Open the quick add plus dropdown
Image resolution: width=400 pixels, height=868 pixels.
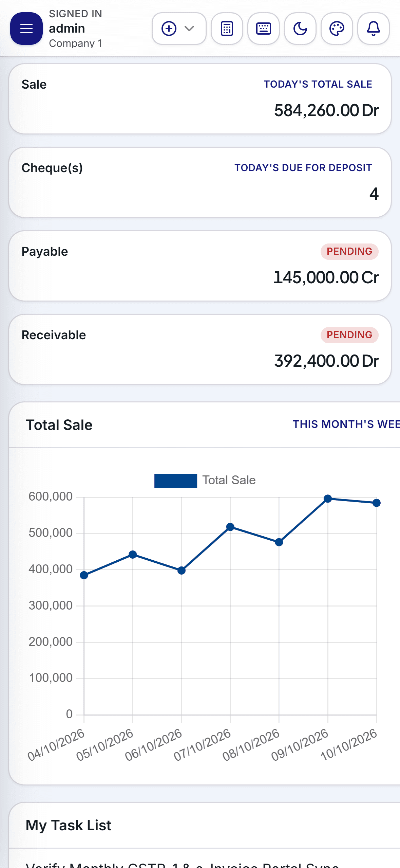coord(179,29)
